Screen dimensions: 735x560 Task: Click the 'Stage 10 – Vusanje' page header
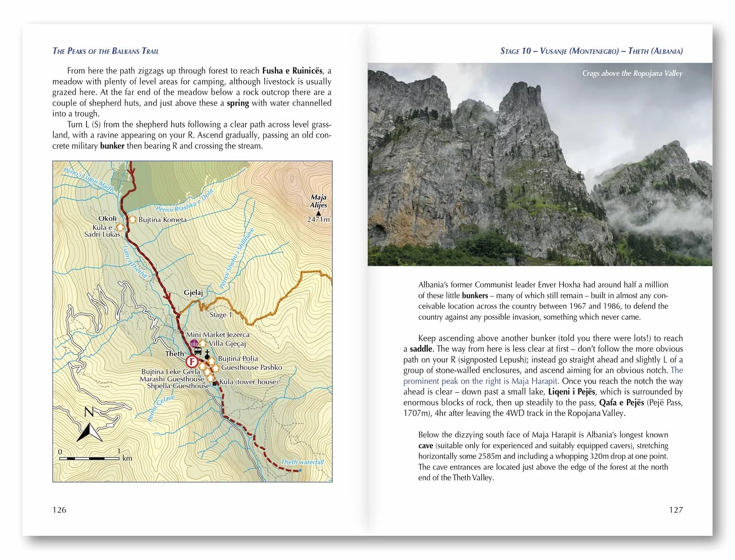pos(592,51)
